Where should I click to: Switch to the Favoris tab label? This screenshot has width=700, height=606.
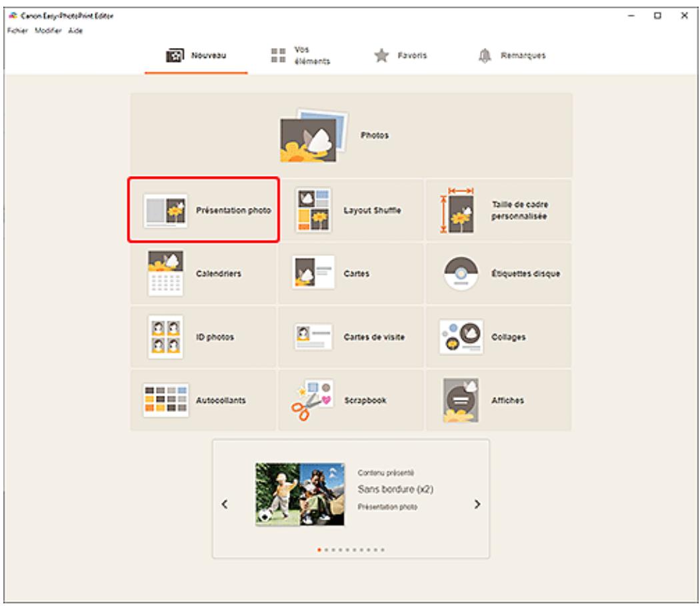[x=412, y=55]
